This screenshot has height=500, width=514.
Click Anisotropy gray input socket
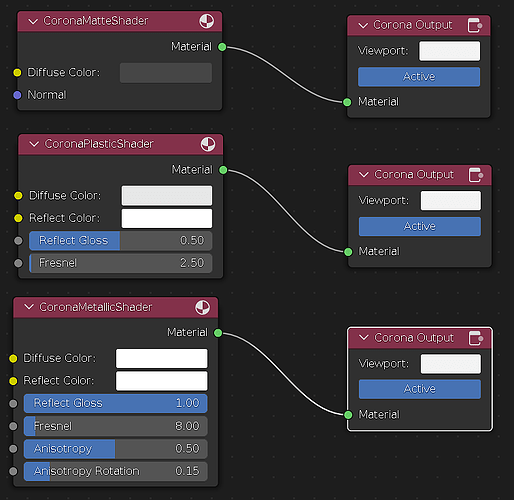click(13, 449)
